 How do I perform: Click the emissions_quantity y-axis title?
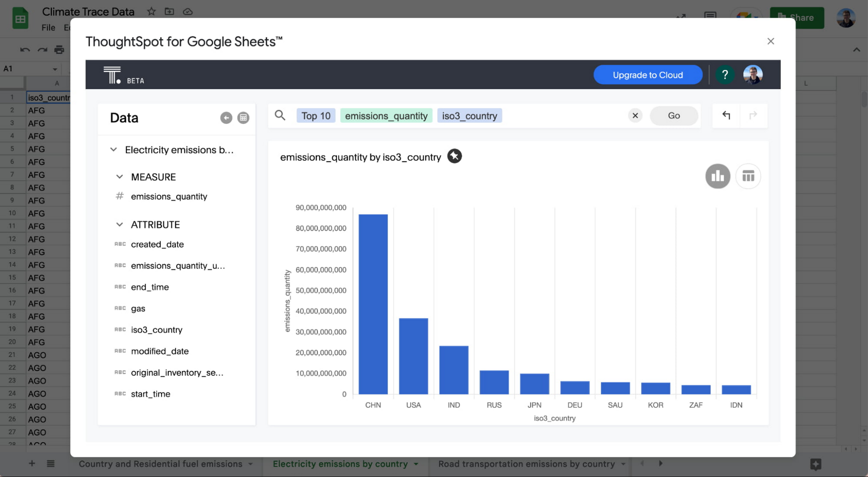point(287,301)
